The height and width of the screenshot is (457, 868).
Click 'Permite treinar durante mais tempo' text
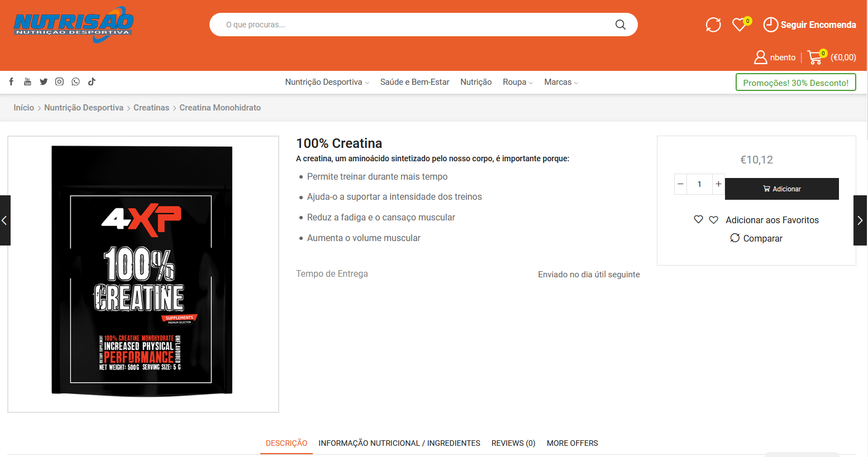(377, 176)
